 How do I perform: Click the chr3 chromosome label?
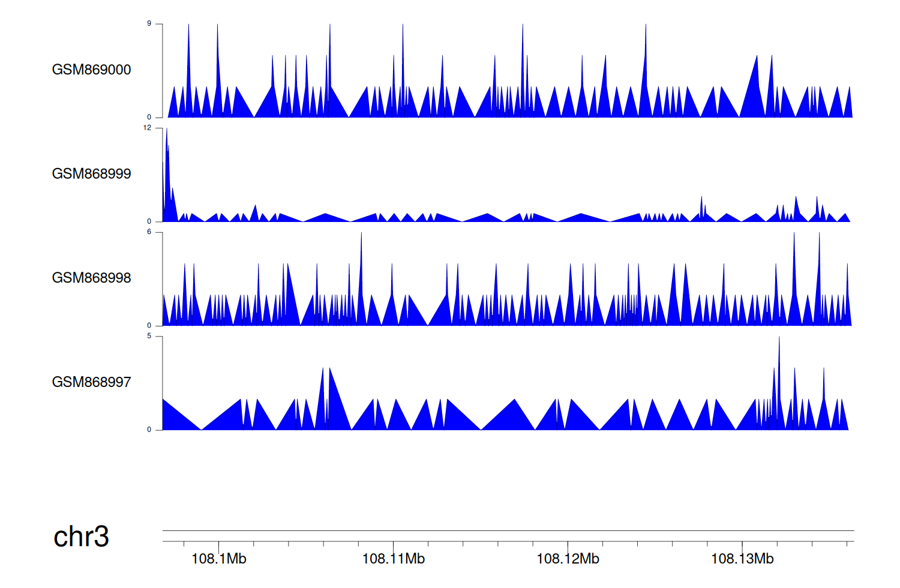(81, 536)
